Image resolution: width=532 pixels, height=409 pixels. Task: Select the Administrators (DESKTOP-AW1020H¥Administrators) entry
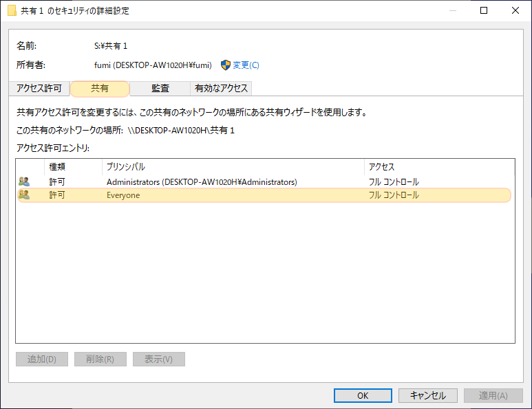pos(202,182)
